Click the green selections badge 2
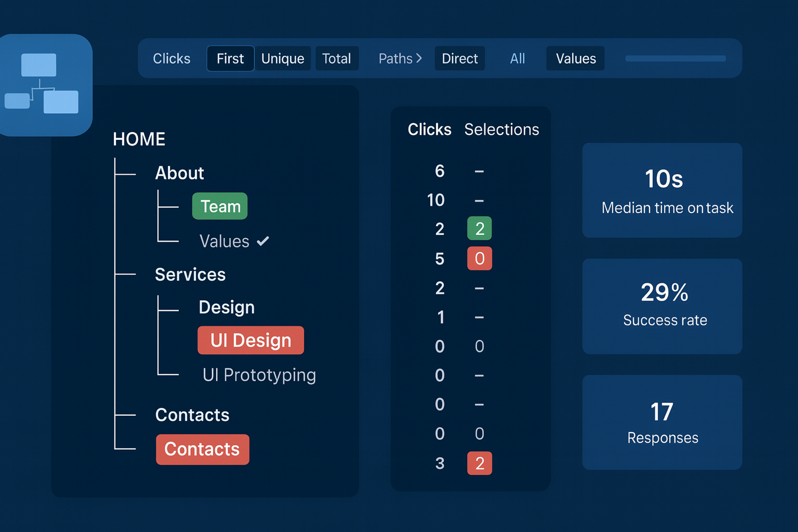798x532 pixels. coord(479,228)
